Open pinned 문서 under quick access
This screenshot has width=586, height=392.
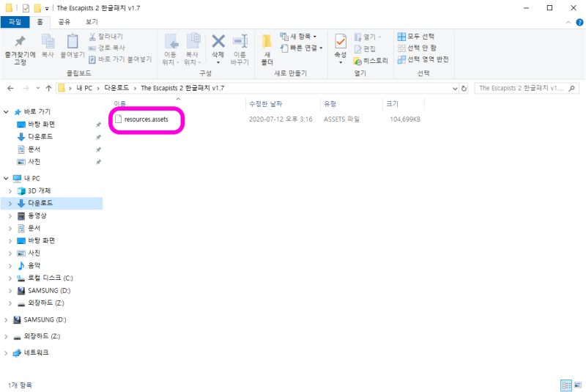(34, 149)
